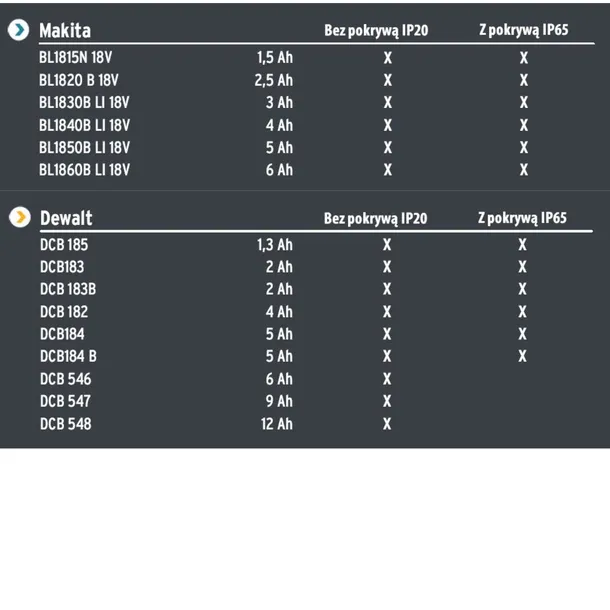Click the 1,5 Ah capacity value

click(x=275, y=58)
